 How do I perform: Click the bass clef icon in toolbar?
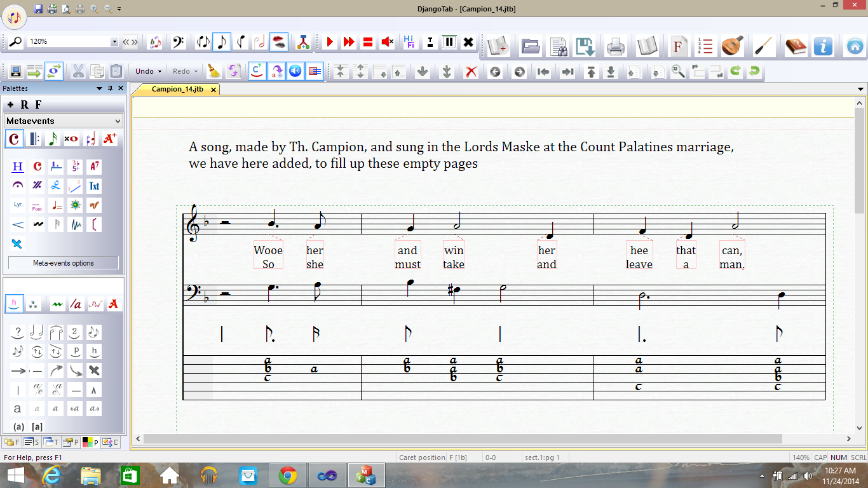click(178, 42)
